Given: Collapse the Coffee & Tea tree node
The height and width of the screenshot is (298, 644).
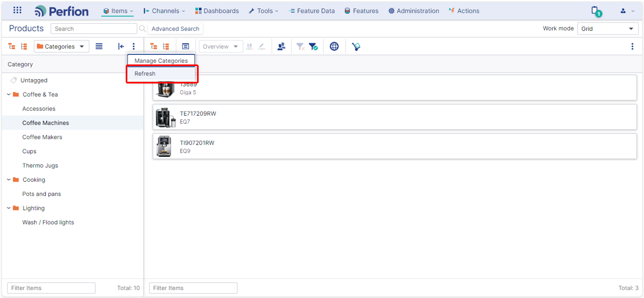Looking at the screenshot, I should [8, 95].
